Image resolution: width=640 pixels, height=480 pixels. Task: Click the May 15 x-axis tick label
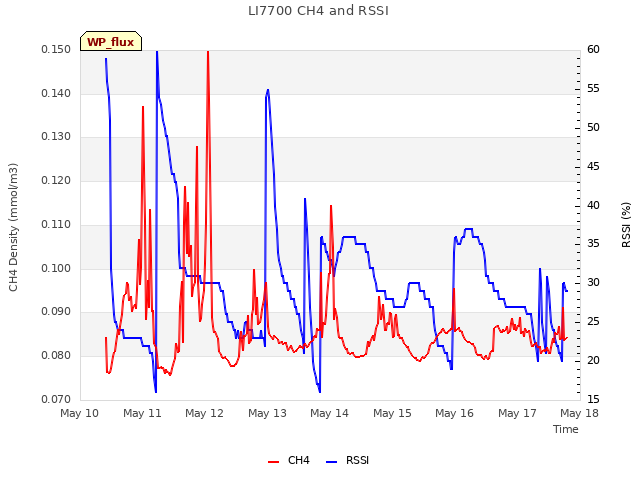tap(392, 413)
